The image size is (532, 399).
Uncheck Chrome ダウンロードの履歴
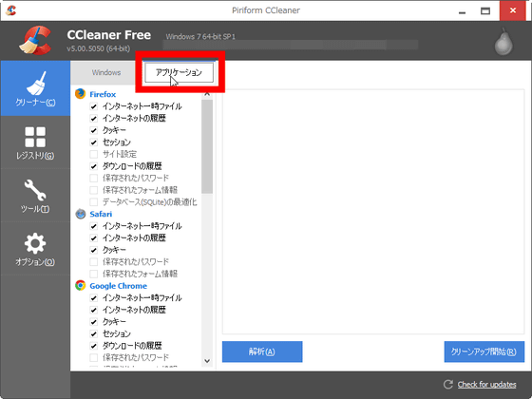tap(94, 346)
